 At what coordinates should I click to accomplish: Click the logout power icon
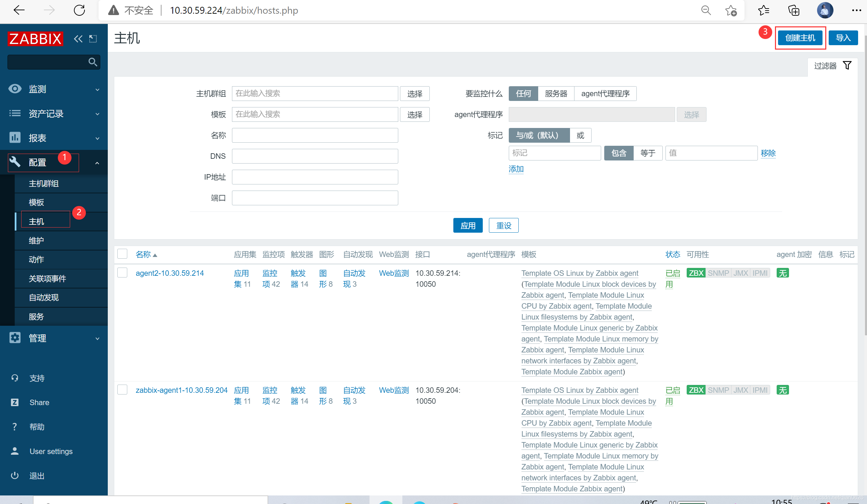[x=14, y=476]
